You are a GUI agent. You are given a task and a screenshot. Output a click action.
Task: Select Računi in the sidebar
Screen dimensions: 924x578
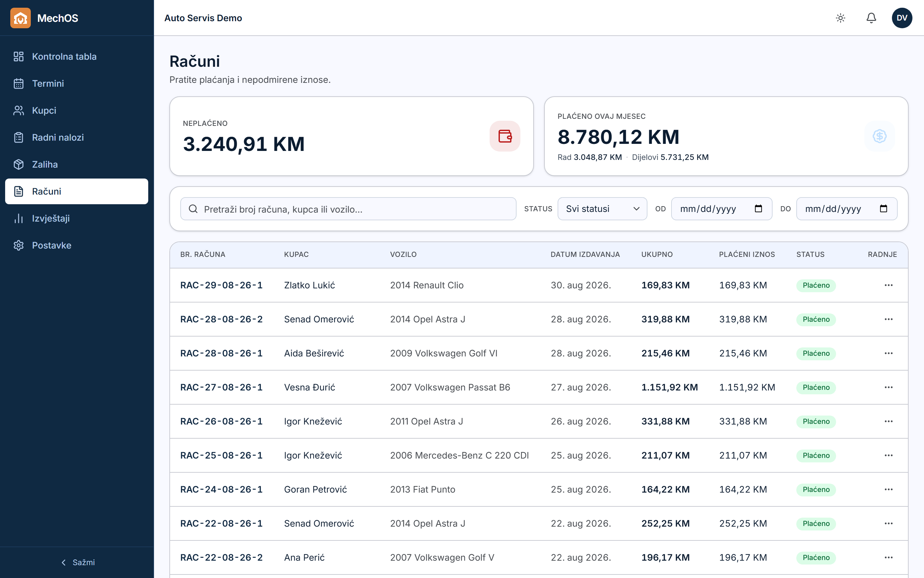[76, 191]
